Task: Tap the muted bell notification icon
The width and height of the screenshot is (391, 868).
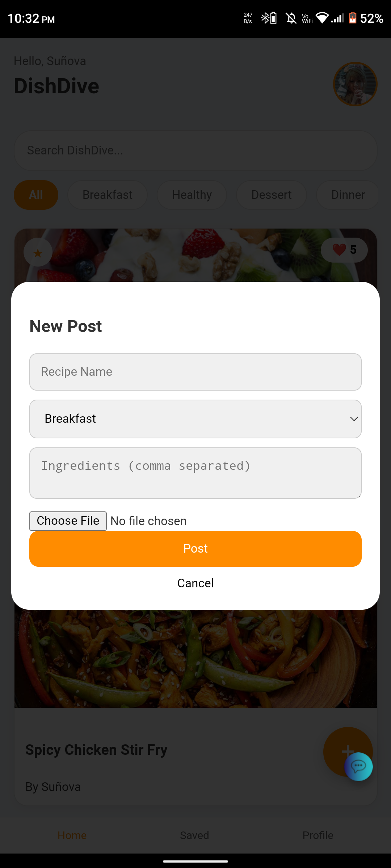Action: (291, 18)
